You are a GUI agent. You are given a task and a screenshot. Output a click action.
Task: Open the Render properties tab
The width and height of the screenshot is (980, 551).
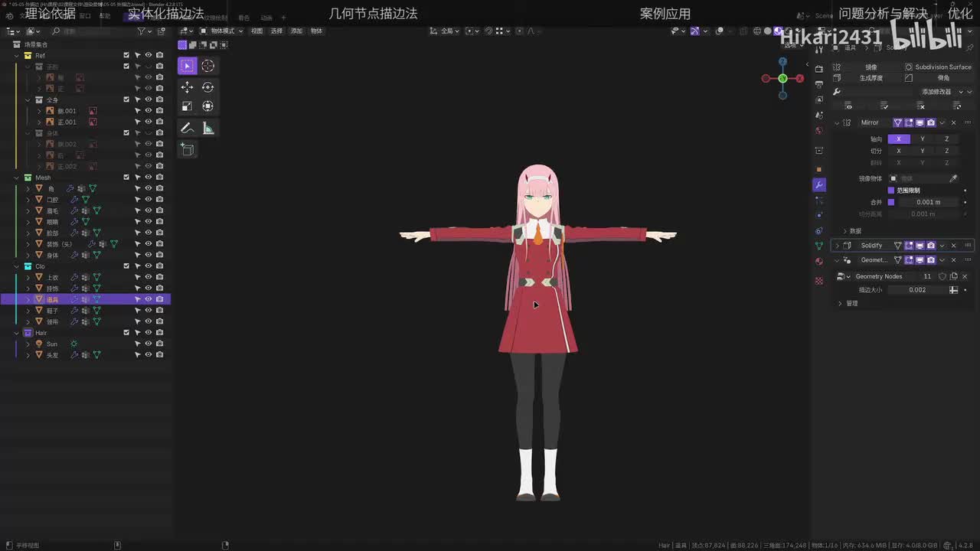(x=819, y=69)
